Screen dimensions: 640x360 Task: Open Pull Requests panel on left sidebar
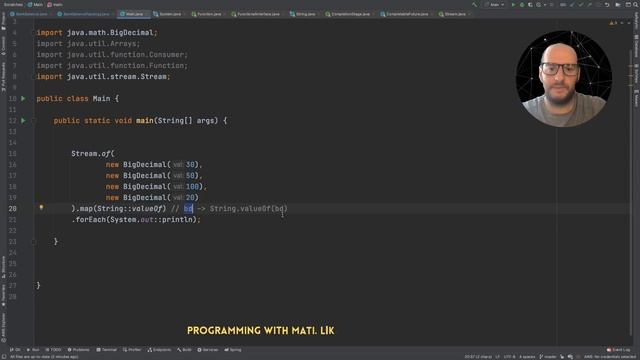coord(3,77)
